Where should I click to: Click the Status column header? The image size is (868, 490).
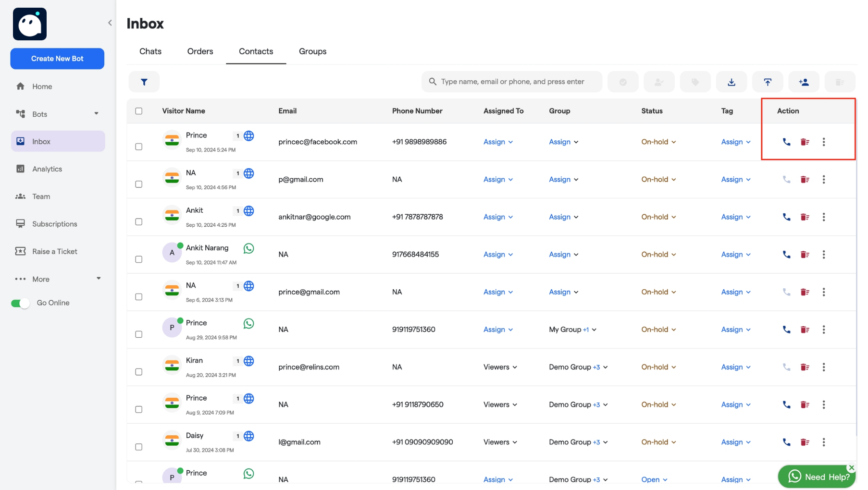[x=652, y=111]
